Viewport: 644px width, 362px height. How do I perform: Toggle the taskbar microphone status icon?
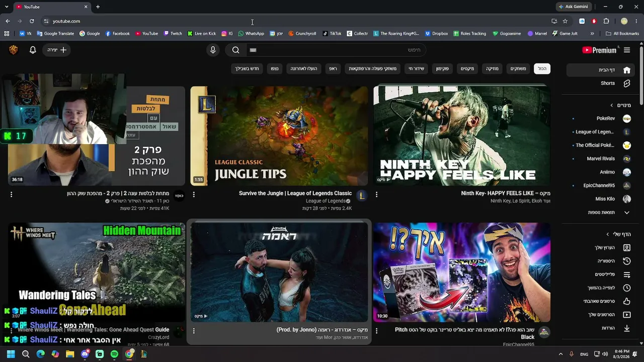(571, 354)
